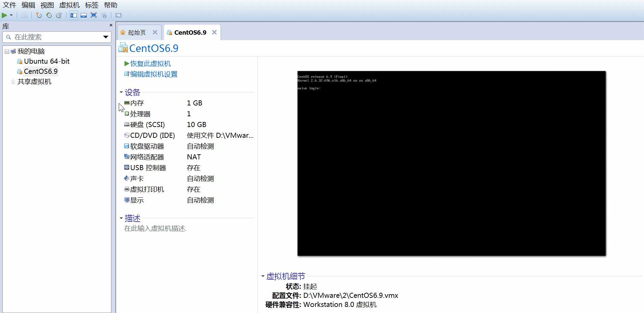Switch to the 起始页 tab
Image resolution: width=644 pixels, height=313 pixels.
pos(137,32)
